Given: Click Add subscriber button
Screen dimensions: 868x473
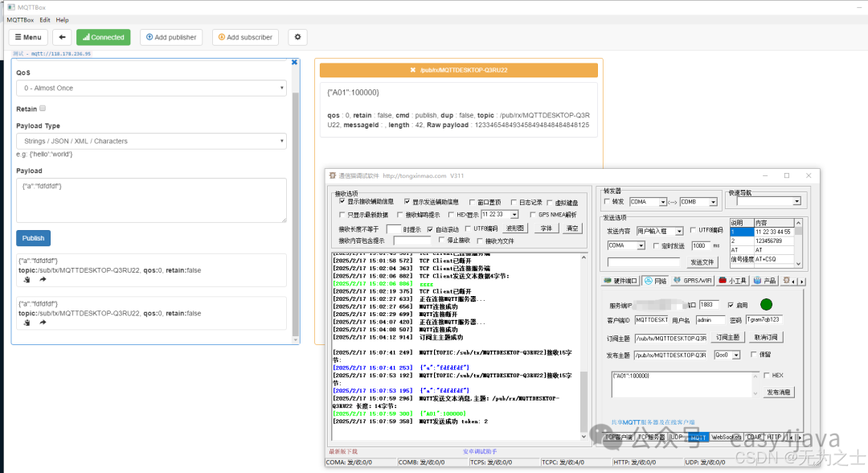Looking at the screenshot, I should click(x=245, y=37).
